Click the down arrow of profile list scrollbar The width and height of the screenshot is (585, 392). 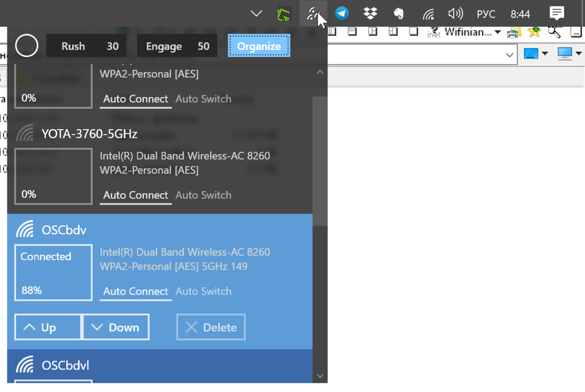(x=320, y=375)
